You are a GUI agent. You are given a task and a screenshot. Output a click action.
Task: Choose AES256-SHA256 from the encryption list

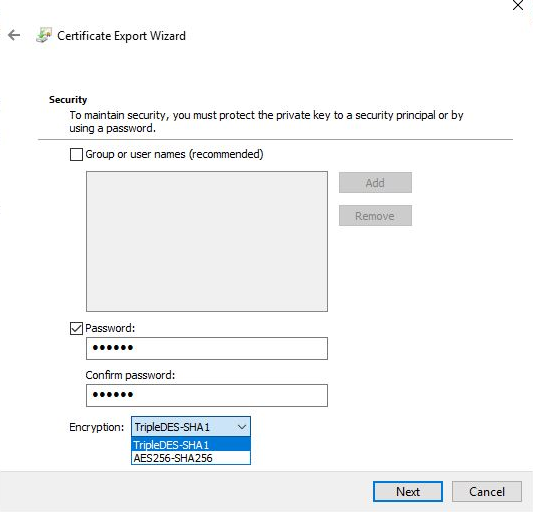coord(191,458)
